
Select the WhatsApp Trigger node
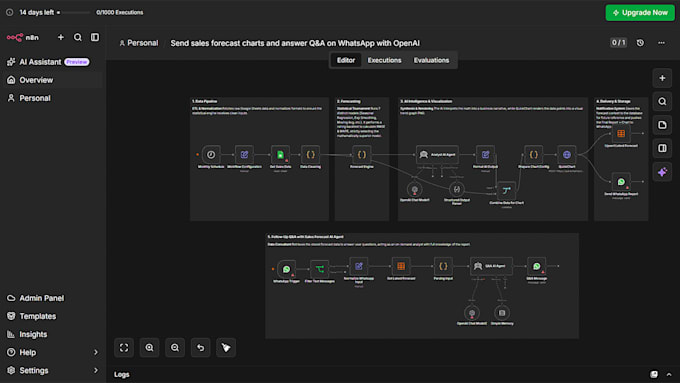click(x=286, y=269)
